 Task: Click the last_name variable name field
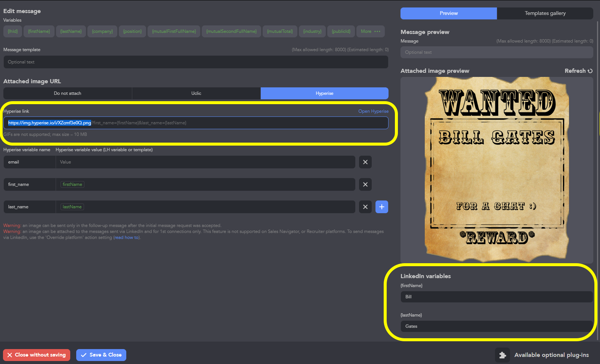pyautogui.click(x=30, y=207)
